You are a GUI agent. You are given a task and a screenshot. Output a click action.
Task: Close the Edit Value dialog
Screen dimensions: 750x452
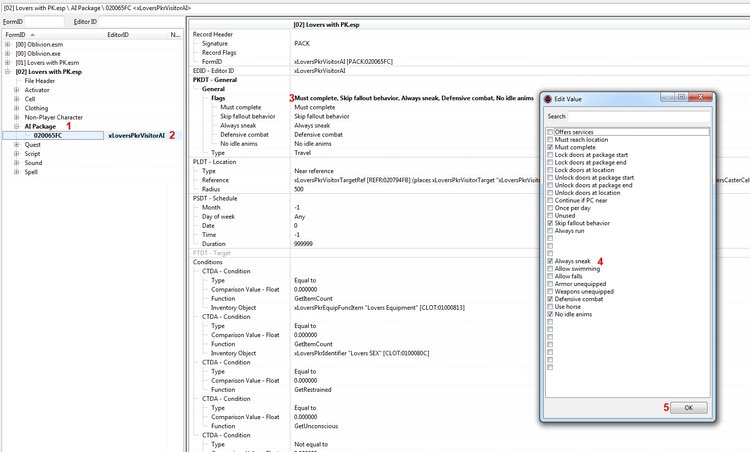click(700, 97)
